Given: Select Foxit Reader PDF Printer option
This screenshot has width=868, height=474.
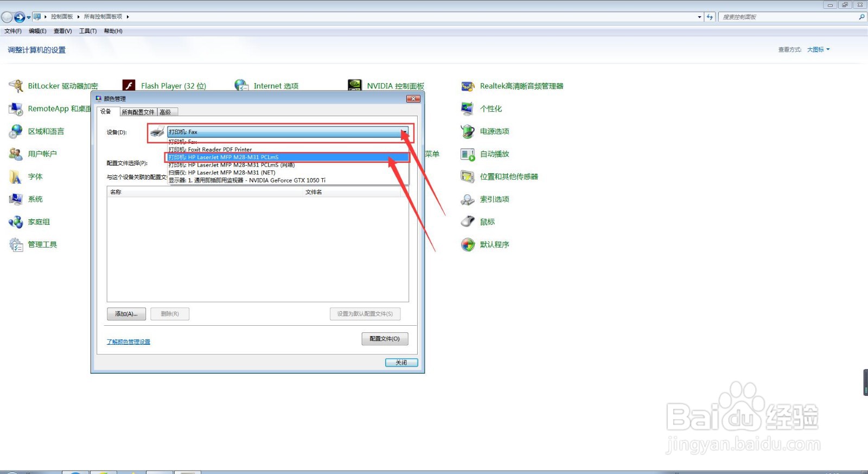Looking at the screenshot, I should 288,149.
